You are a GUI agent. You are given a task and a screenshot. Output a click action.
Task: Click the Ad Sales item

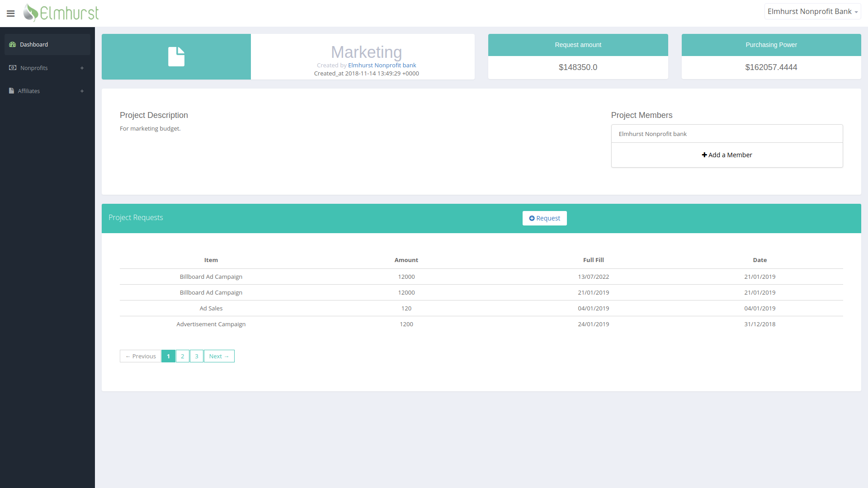(211, 308)
